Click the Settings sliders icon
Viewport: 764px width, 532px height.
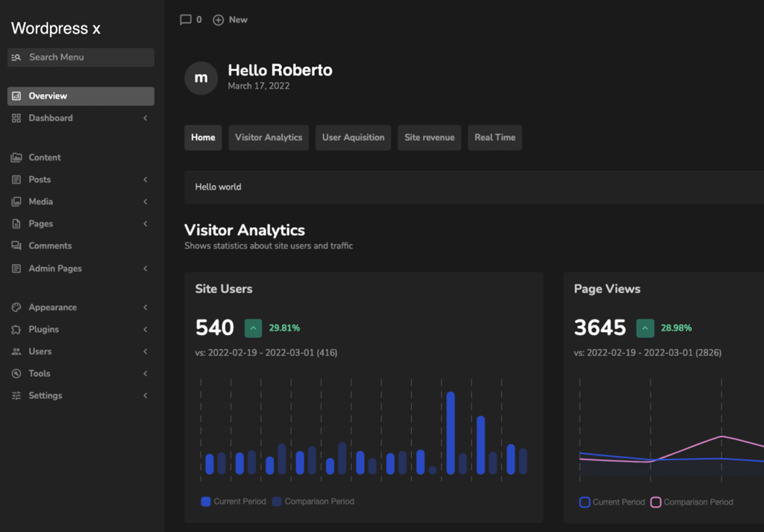16,395
